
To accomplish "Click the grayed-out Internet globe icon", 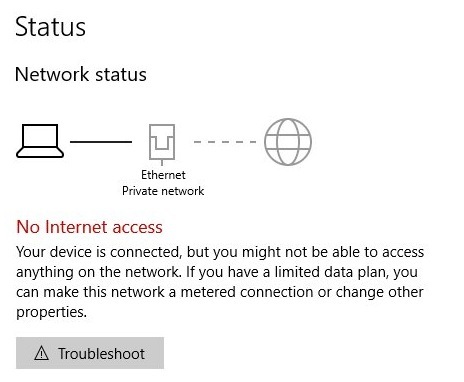I will click(x=288, y=142).
